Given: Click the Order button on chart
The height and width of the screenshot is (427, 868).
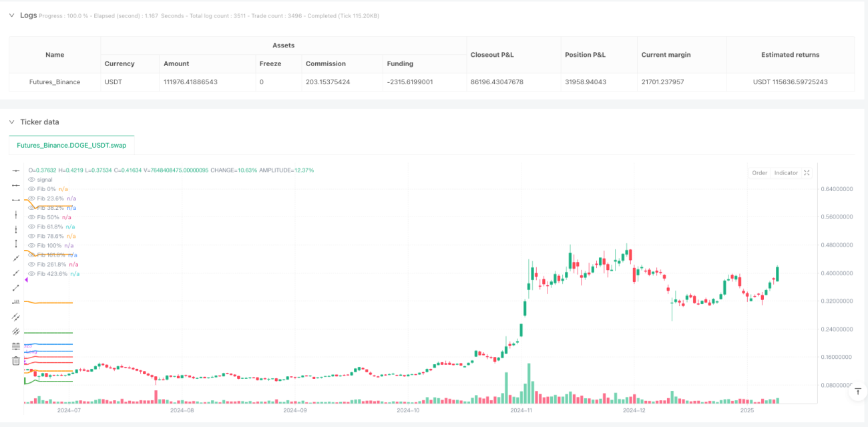Looking at the screenshot, I should (760, 172).
